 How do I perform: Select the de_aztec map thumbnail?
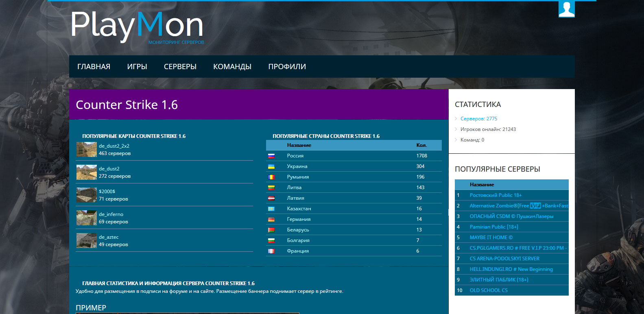86,240
